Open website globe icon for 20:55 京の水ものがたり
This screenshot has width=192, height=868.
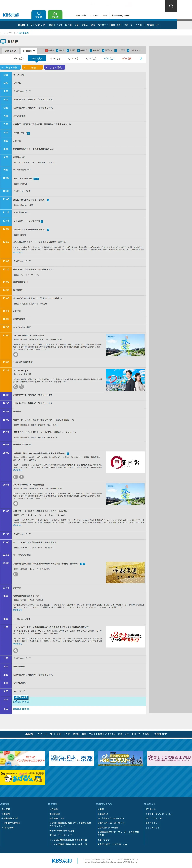16,503
